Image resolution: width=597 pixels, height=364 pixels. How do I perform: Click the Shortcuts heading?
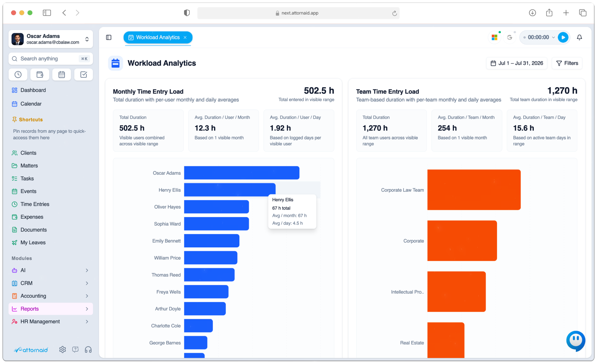point(31,119)
